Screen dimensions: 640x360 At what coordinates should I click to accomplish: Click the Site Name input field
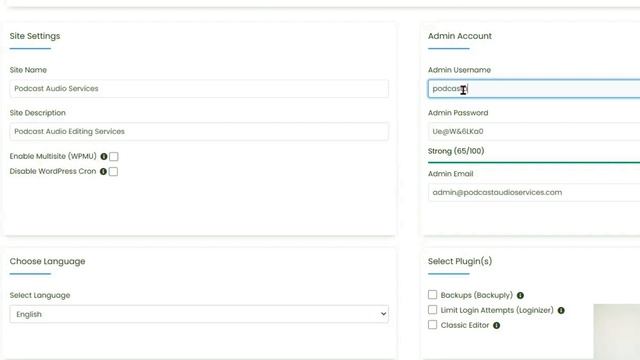tap(199, 89)
